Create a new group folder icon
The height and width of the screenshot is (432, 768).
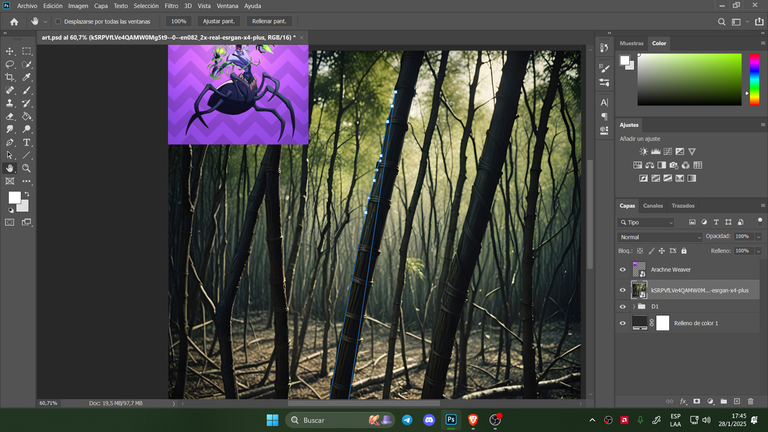pyautogui.click(x=724, y=401)
